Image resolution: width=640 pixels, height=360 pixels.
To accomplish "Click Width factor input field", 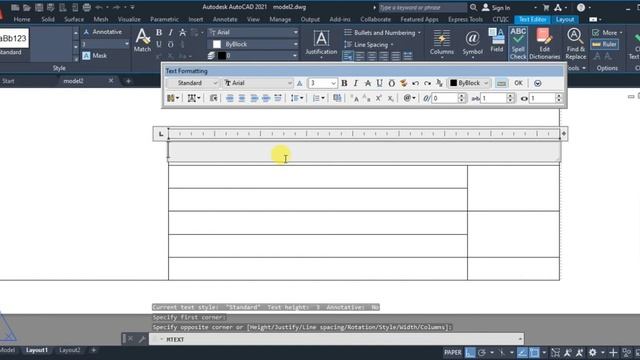I will coord(542,98).
